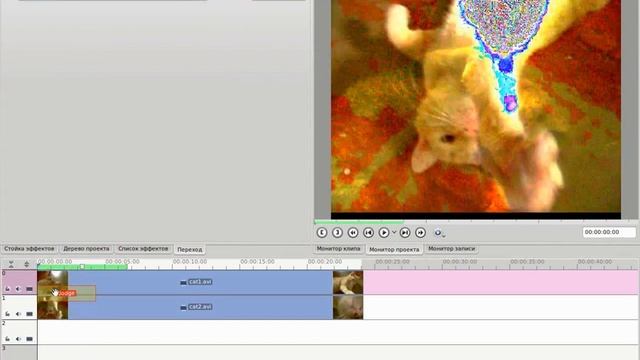Expand track height icon in timeline
This screenshot has width=640, height=360.
[x=27, y=264]
